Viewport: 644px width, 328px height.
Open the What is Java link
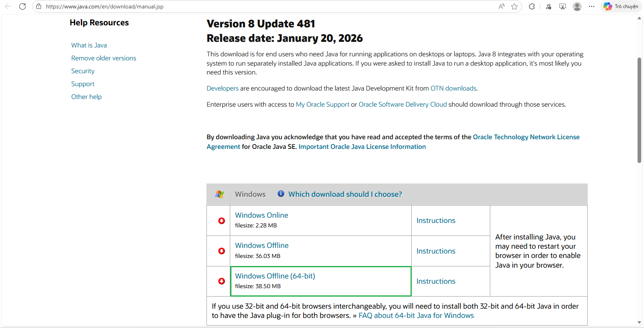tap(89, 45)
